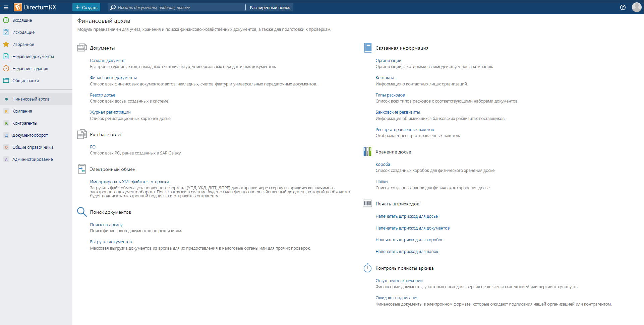This screenshot has height=325, width=644.
Task: Open the user profile avatar
Action: click(637, 7)
